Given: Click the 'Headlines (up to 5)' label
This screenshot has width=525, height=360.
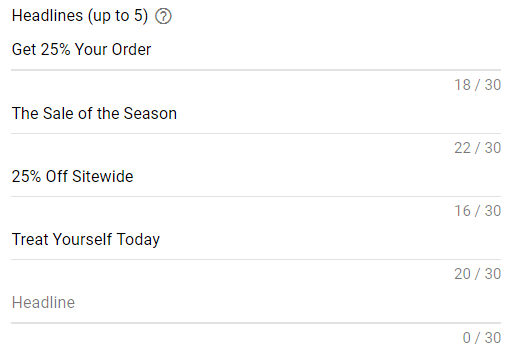Looking at the screenshot, I should [80, 16].
